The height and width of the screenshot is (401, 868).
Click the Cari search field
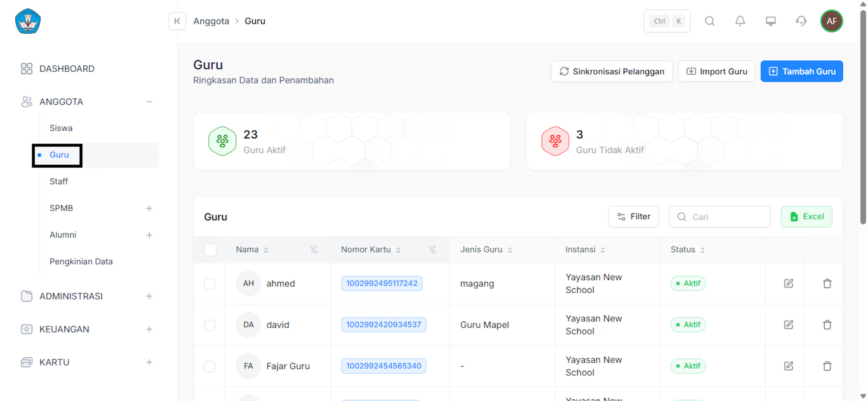(x=720, y=217)
